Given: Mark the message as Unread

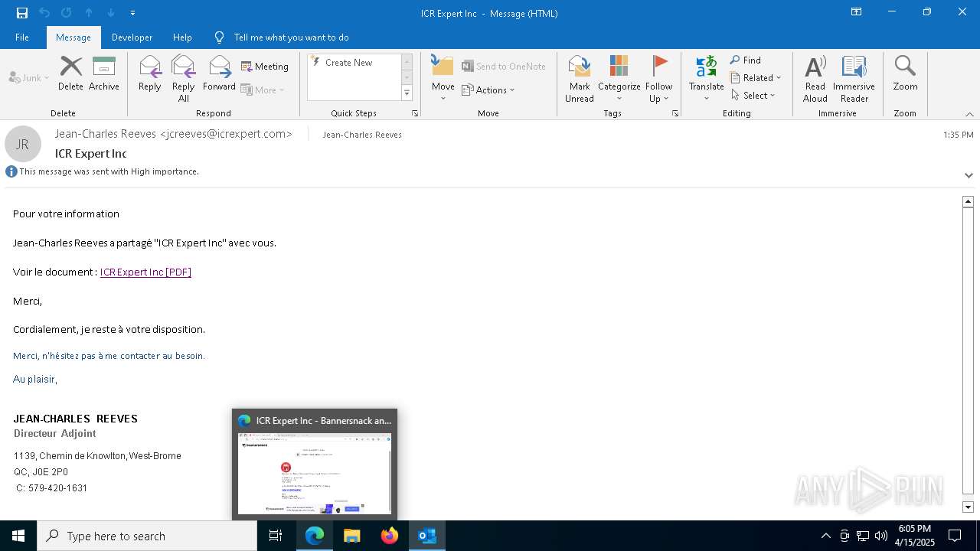Looking at the screenshot, I should point(580,79).
